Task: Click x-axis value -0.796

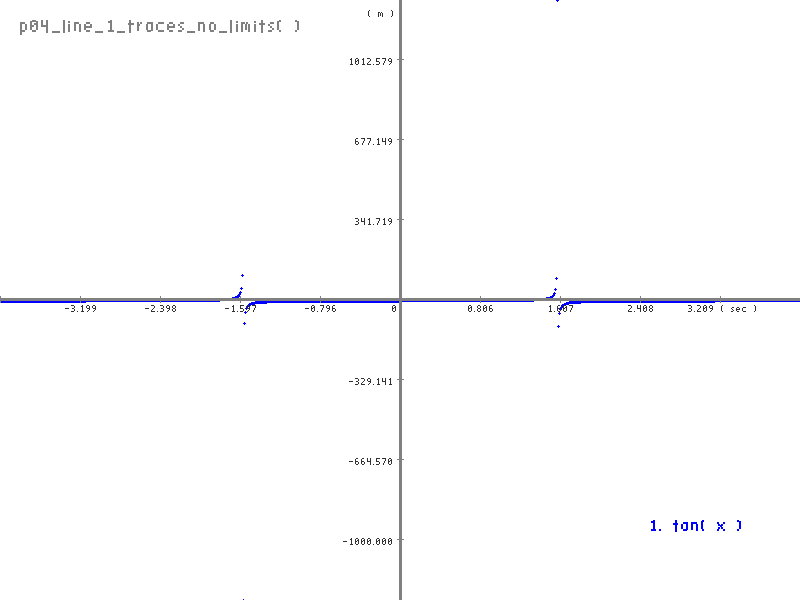Action: (320, 309)
